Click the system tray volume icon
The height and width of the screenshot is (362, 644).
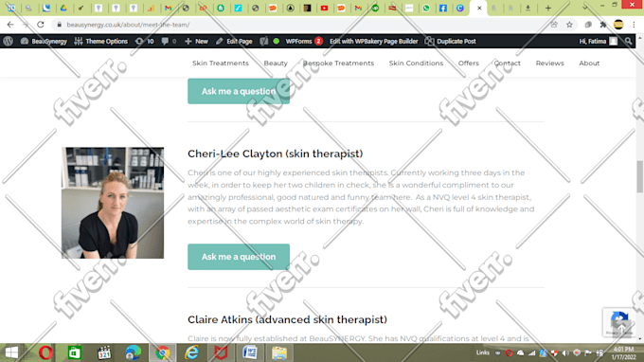coord(566,353)
